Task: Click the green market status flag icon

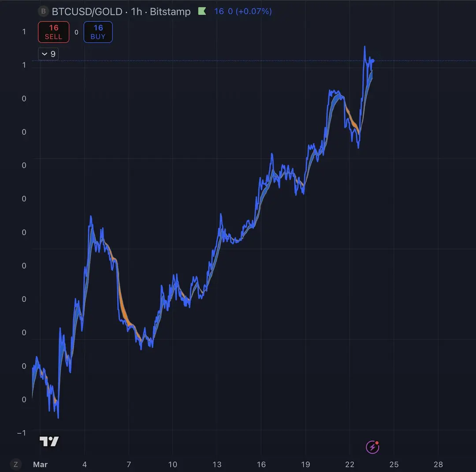Action: (x=202, y=11)
